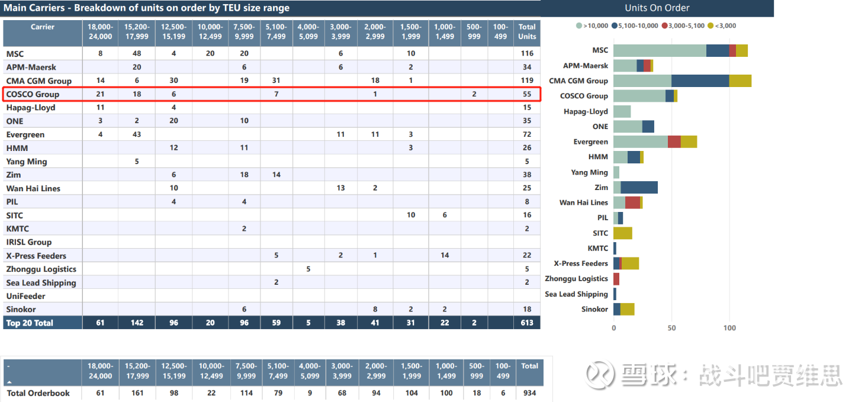The height and width of the screenshot is (402, 868).
Task: Click the red segment of the Evergreen bar
Action: 674,141
